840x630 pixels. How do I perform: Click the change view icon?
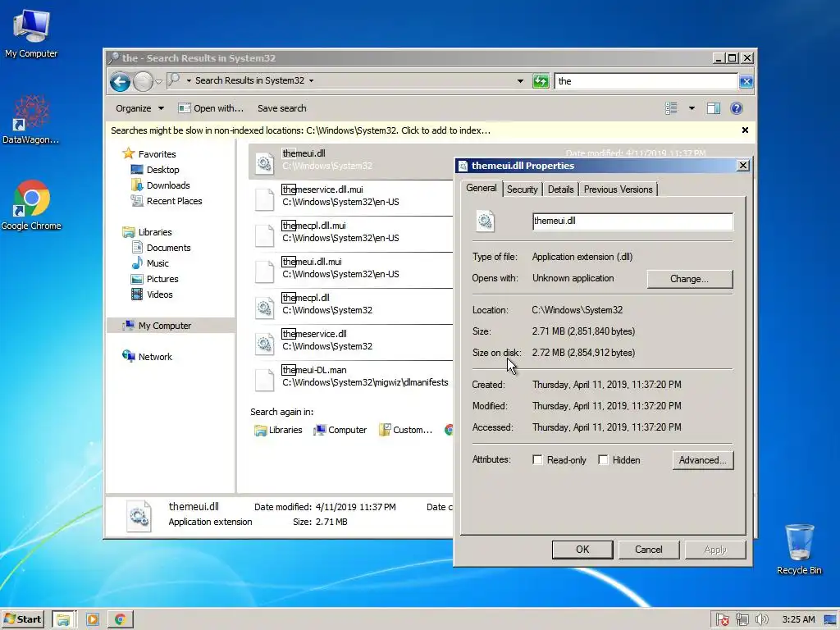(x=671, y=108)
